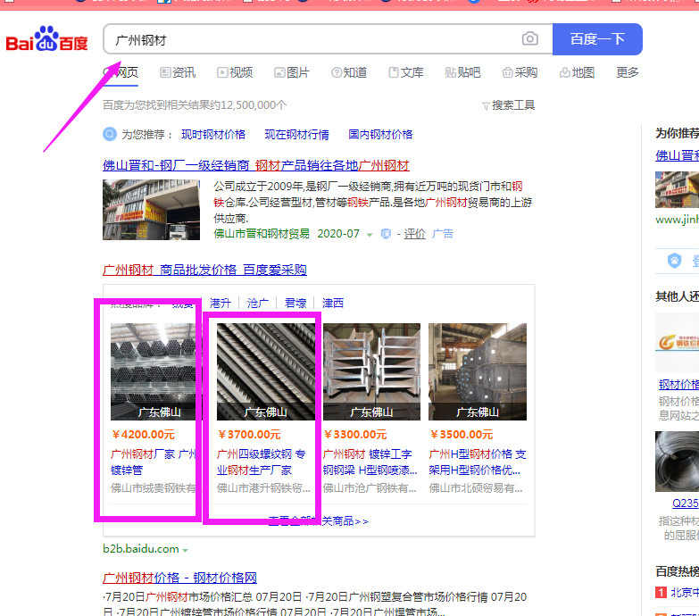Open the sidebar wire coil thumbnail
The image size is (699, 616).
pos(678,462)
